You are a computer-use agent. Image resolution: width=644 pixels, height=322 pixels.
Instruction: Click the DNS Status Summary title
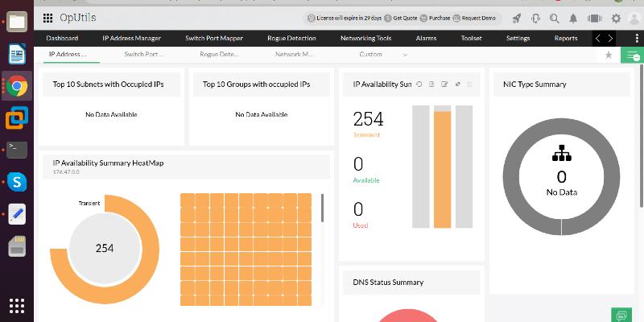(388, 283)
